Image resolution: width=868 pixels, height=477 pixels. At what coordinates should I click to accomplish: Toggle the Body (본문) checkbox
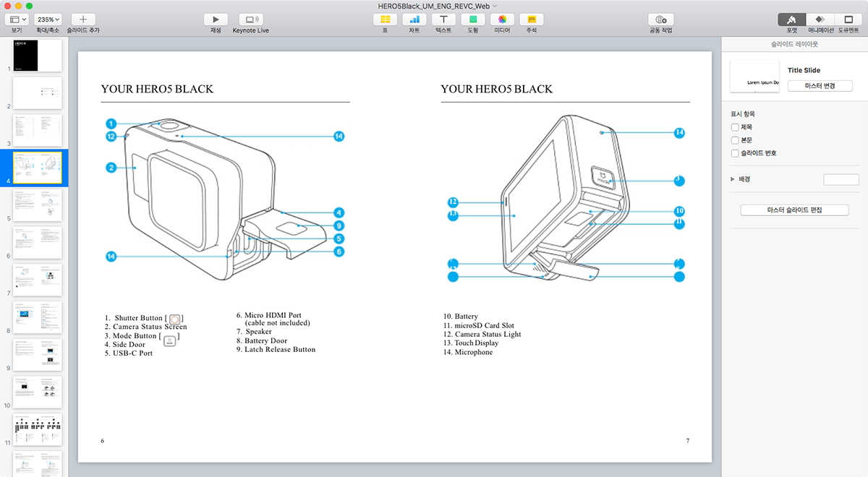(735, 140)
